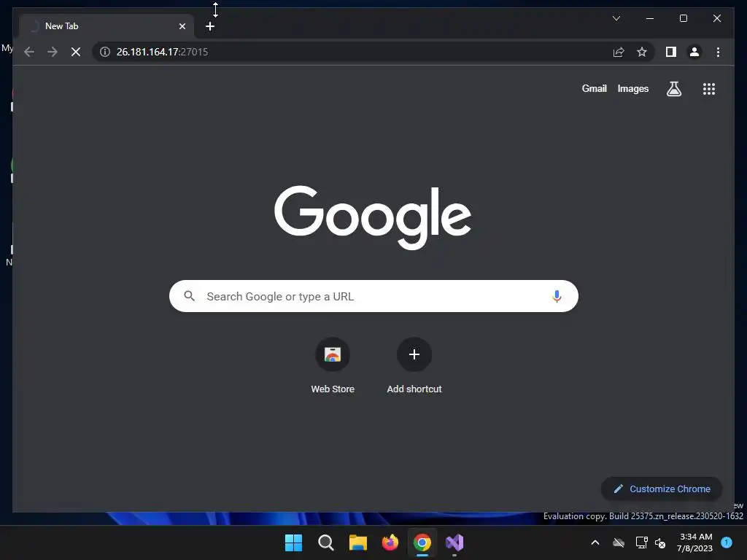Open Chrome's three-dot menu
747x560 pixels.
pyautogui.click(x=718, y=52)
